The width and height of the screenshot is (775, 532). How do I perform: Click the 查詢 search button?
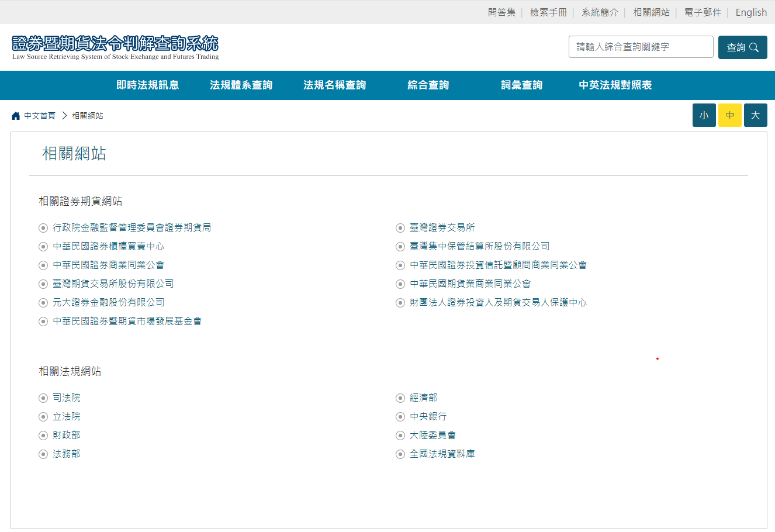[742, 47]
